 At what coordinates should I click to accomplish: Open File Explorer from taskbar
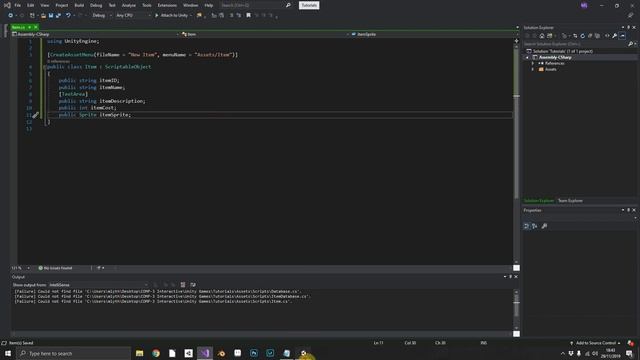(x=140, y=353)
